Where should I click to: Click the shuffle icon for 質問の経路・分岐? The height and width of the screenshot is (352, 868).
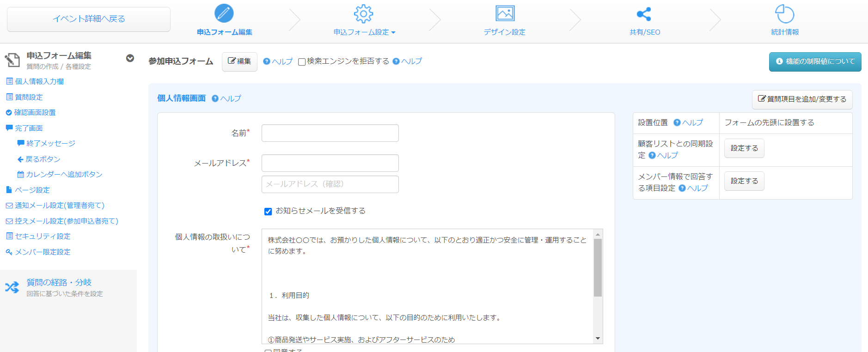(12, 287)
